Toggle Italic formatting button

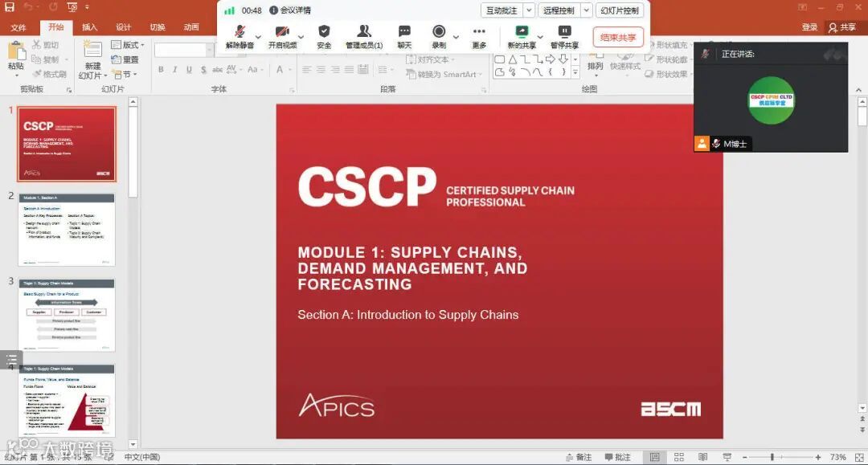175,69
